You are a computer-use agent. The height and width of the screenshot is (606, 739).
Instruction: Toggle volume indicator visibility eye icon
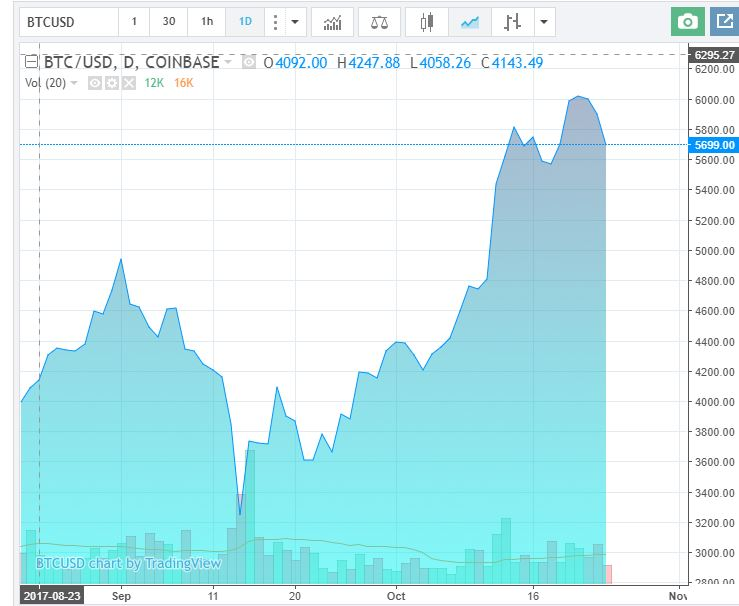click(x=95, y=83)
